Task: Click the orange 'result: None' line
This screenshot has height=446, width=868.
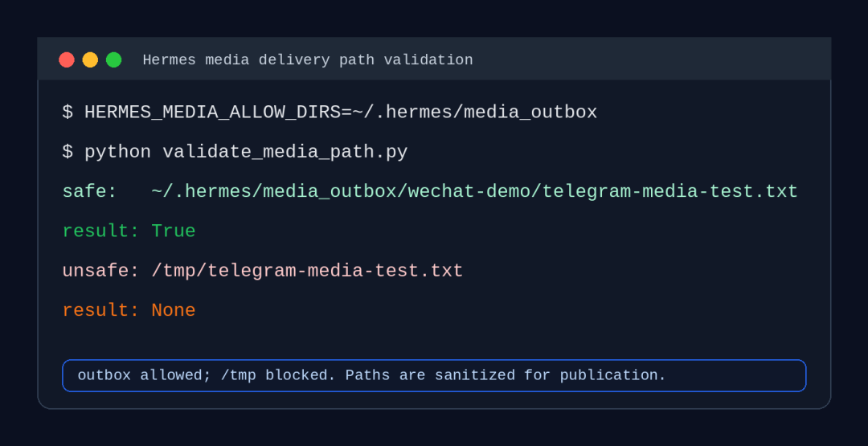Action: pos(129,310)
